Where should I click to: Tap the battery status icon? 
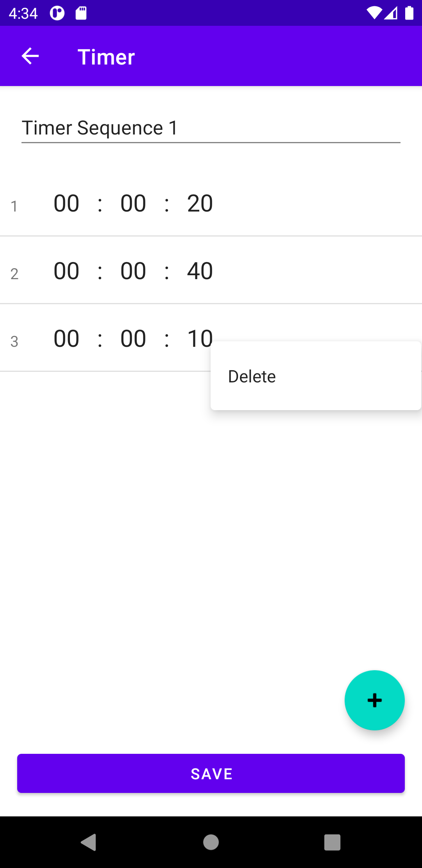[409, 13]
